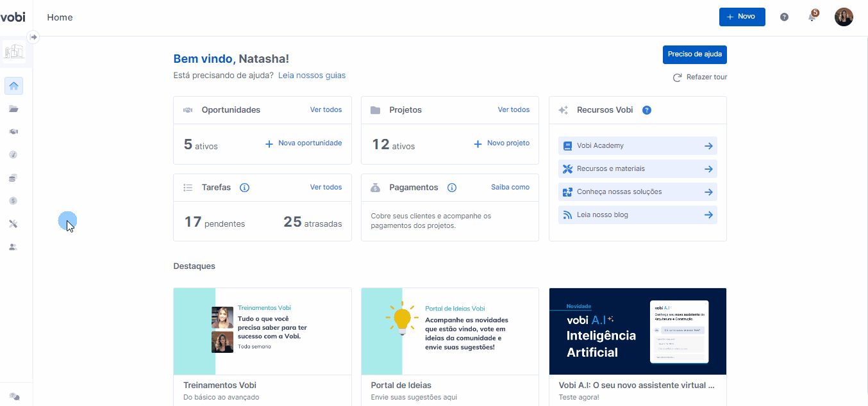Open the coin stack sidebar icon
This screenshot has height=406, width=868.
pyautogui.click(x=13, y=177)
